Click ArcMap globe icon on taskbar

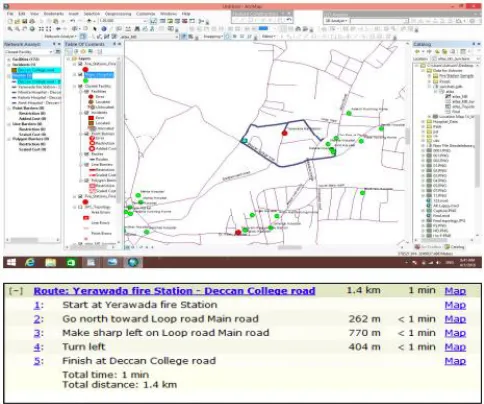[133, 262]
